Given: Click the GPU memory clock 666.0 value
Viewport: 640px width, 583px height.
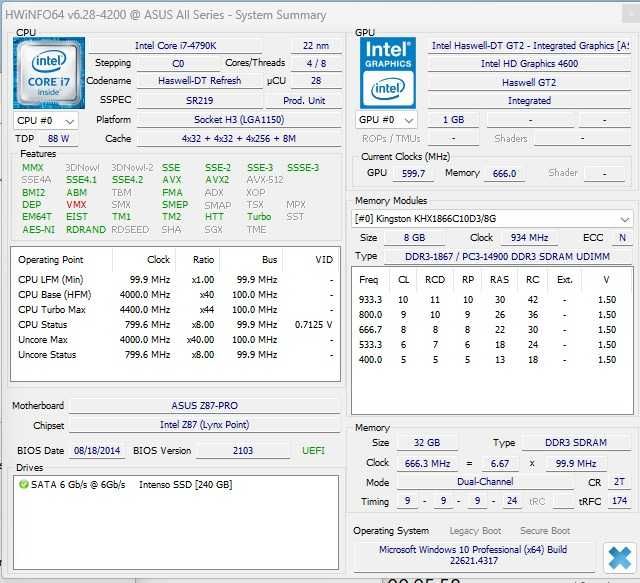Looking at the screenshot, I should point(504,174).
